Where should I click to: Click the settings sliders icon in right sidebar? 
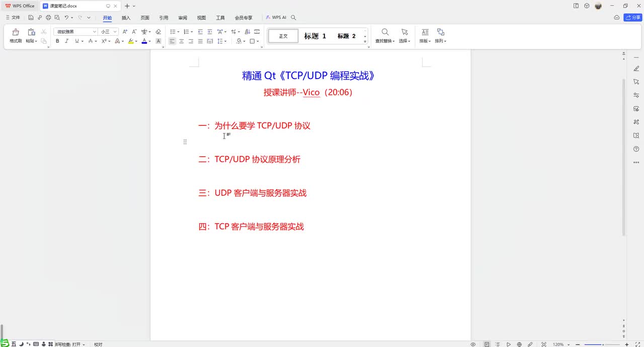click(x=636, y=95)
